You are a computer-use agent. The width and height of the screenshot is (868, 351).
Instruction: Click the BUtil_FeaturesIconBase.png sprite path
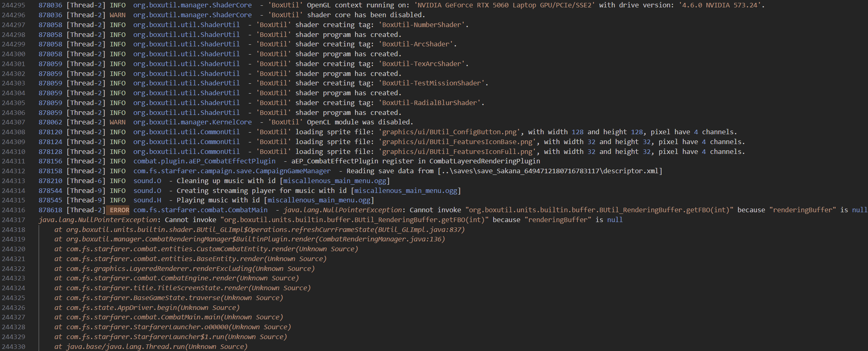point(457,142)
